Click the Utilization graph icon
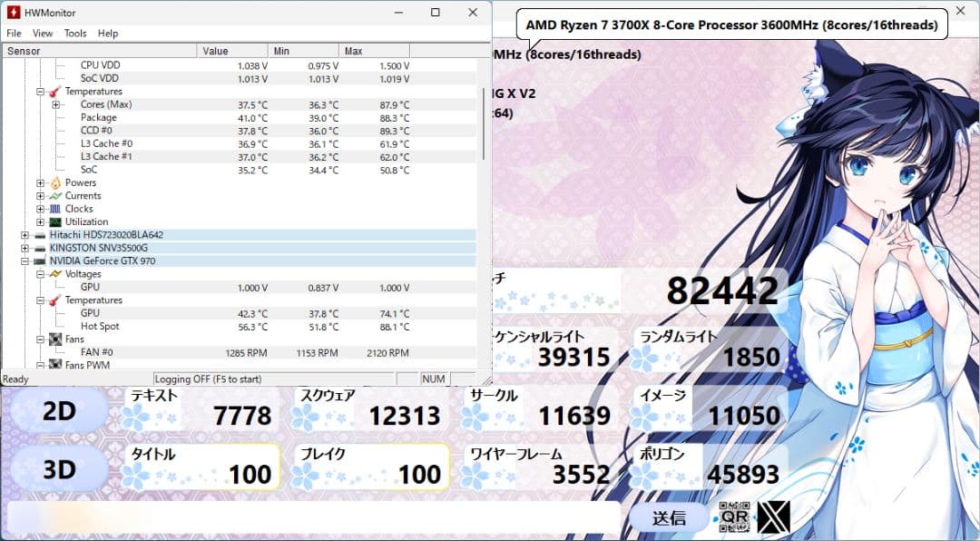The image size is (980, 541). coord(55,222)
